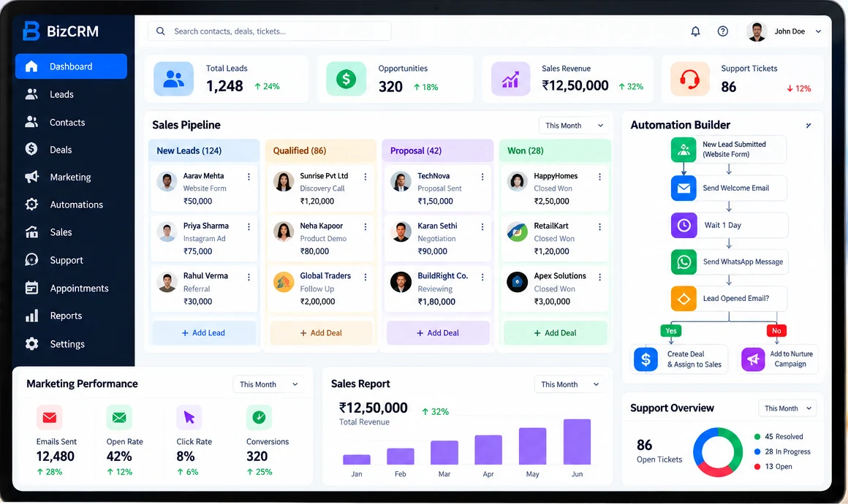Click Neha Kapoor's avatar photo
This screenshot has width=848, height=504.
284,232
